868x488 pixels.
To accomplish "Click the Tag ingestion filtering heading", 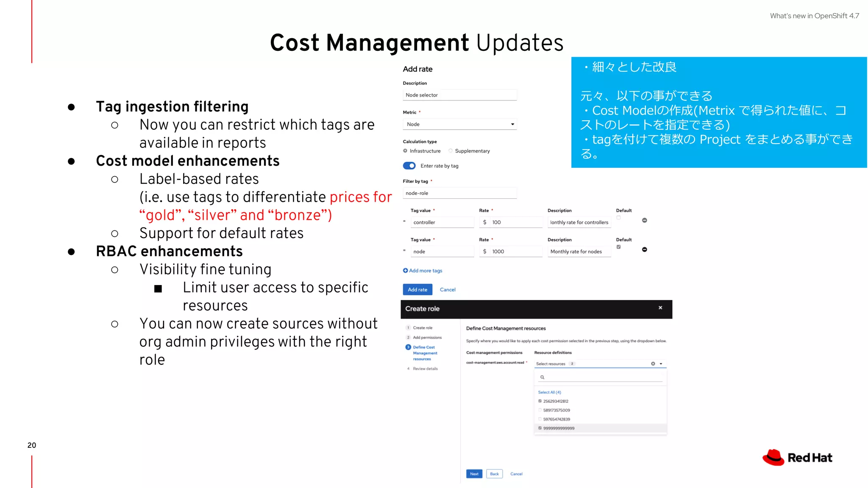I will click(x=172, y=106).
